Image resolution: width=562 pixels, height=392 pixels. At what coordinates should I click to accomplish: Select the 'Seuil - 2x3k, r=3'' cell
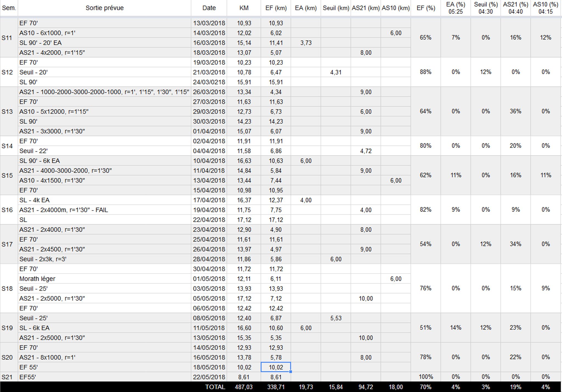pos(105,259)
